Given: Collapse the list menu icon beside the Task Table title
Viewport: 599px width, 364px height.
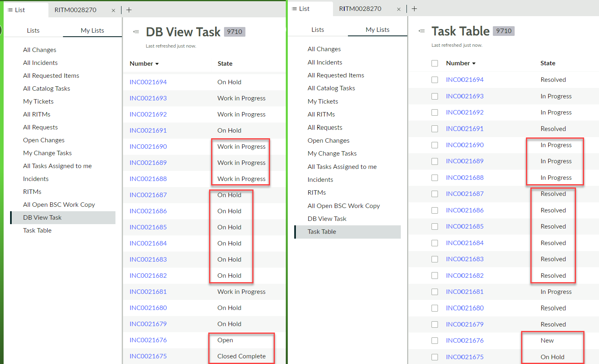Looking at the screenshot, I should [x=422, y=31].
